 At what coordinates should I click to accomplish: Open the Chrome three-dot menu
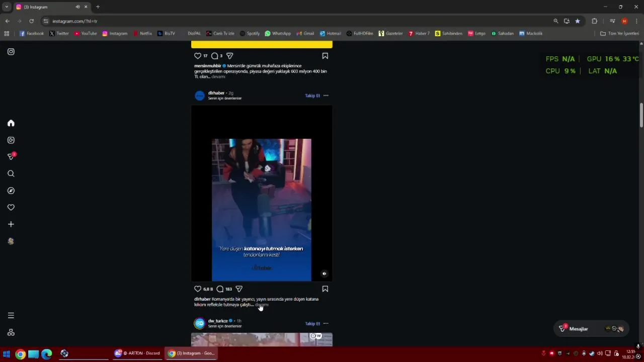[637, 21]
